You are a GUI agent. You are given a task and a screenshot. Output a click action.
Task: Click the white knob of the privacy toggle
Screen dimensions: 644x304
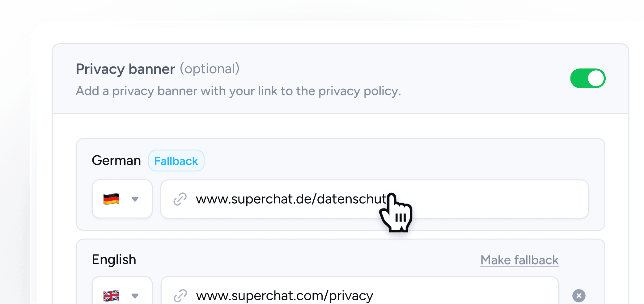[x=596, y=78]
